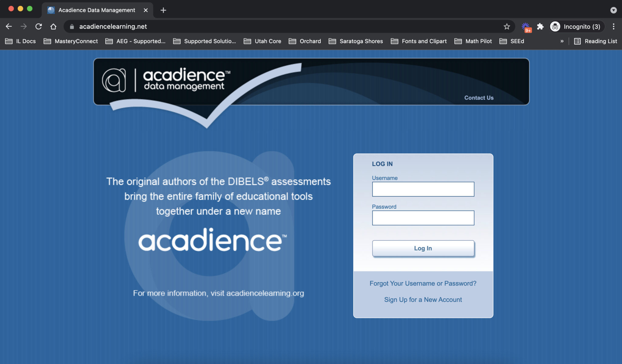The height and width of the screenshot is (364, 622).
Task: Click the acadiencelearning.org information text
Action: [218, 293]
